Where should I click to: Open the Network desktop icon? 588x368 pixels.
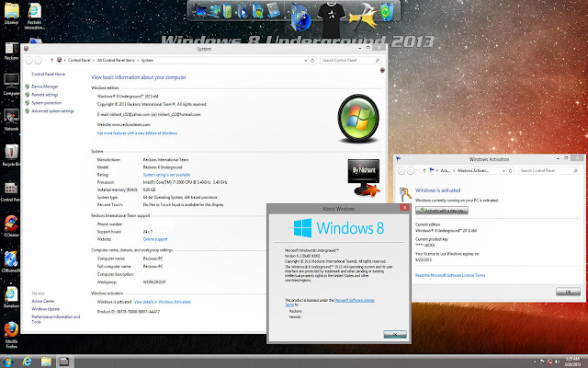click(x=11, y=120)
